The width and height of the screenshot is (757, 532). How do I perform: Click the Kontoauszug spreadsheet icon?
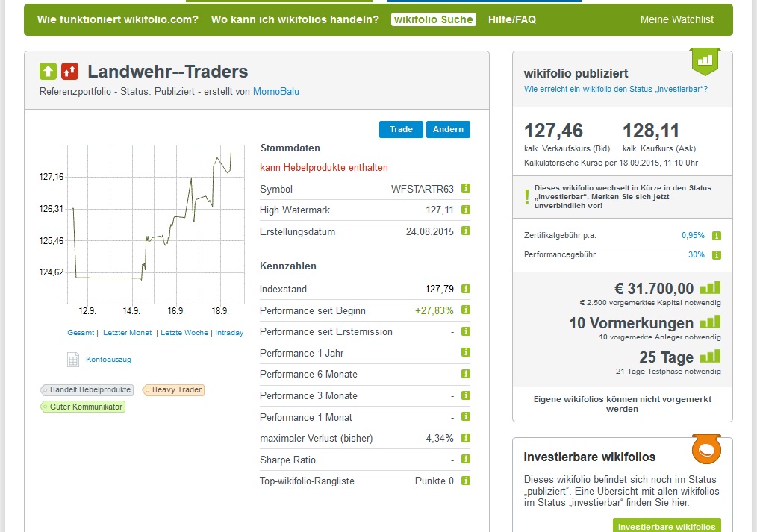coord(73,360)
